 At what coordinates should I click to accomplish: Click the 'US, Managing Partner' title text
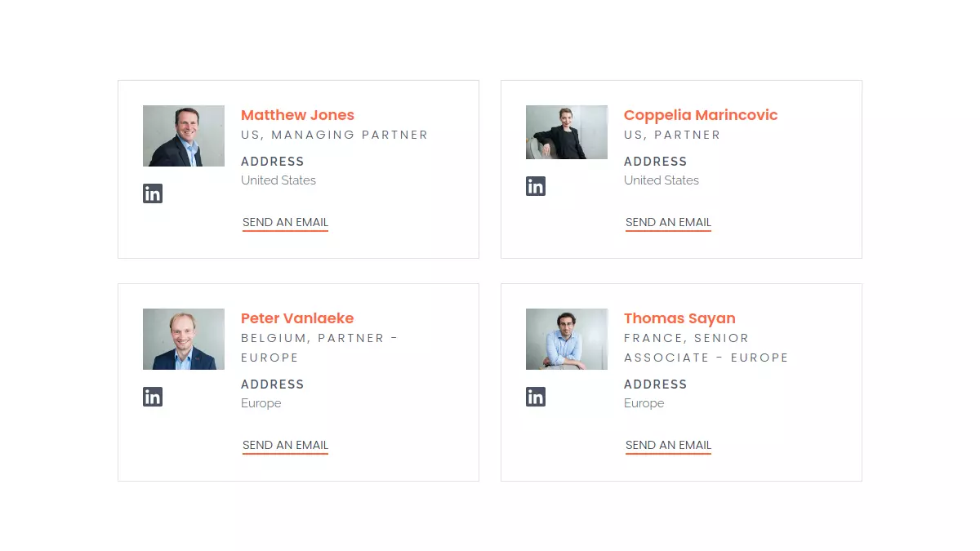(x=334, y=135)
